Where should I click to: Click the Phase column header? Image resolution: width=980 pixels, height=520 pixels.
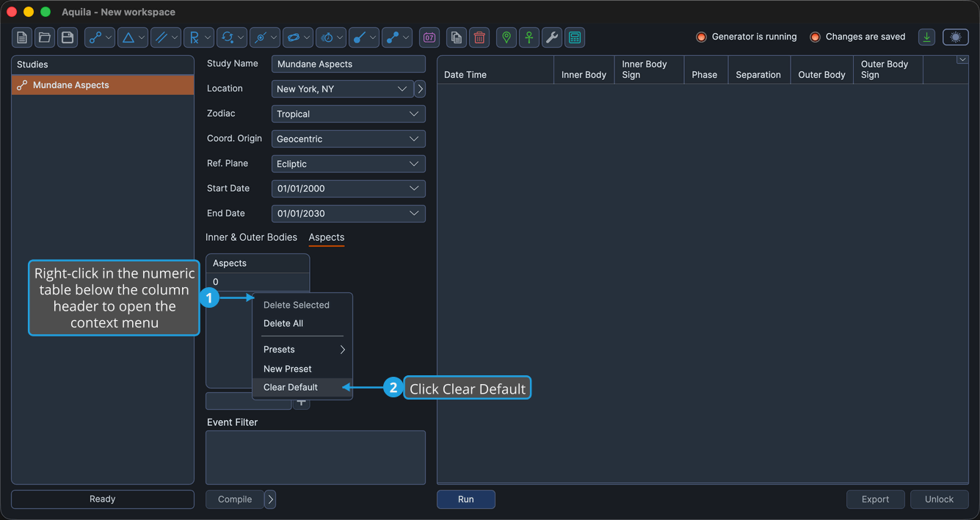click(x=705, y=70)
